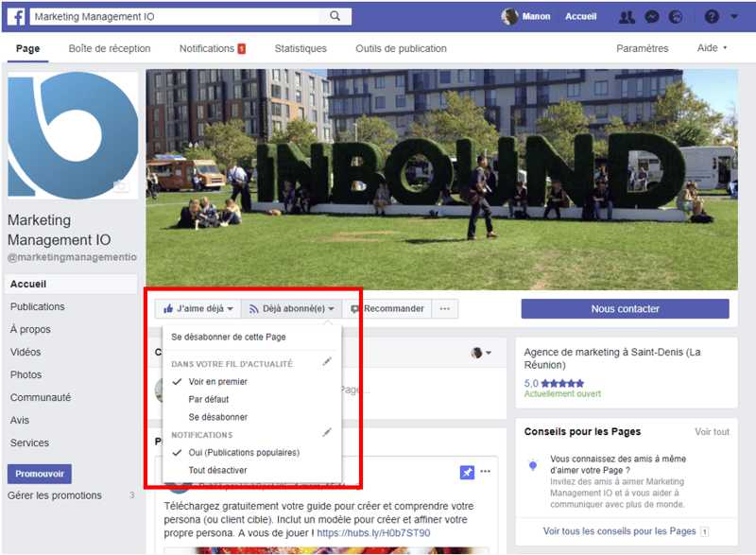Open Messenger icon in top bar
This screenshot has width=756, height=555.
(652, 17)
